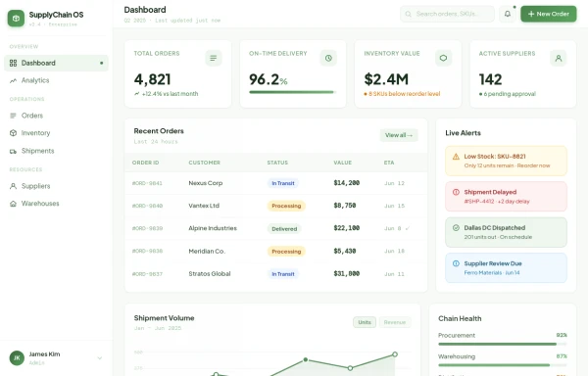Open the Warehouses page
This screenshot has width=588, height=376.
click(x=56, y=204)
